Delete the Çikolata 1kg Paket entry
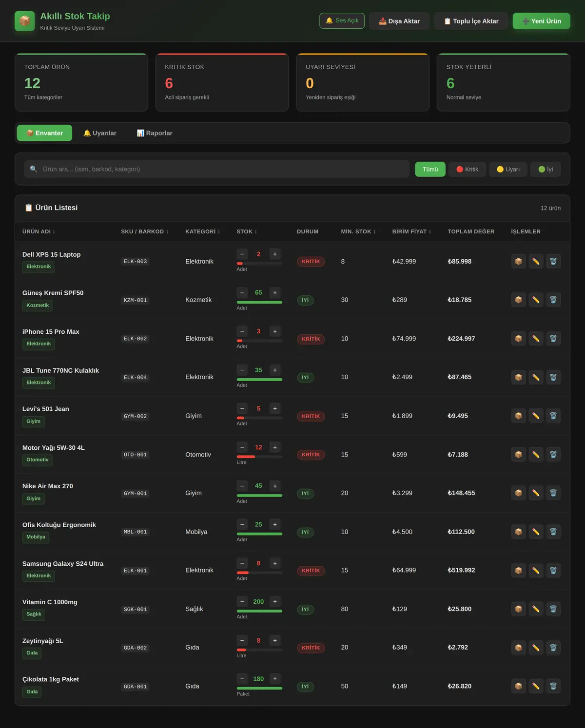The width and height of the screenshot is (585, 728). coord(553,686)
